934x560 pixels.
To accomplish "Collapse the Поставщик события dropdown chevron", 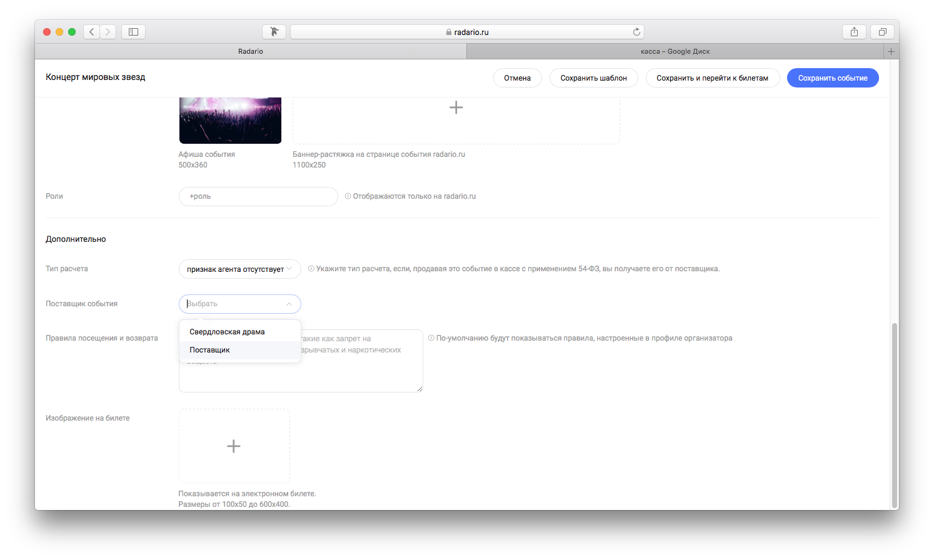I will coord(289,304).
